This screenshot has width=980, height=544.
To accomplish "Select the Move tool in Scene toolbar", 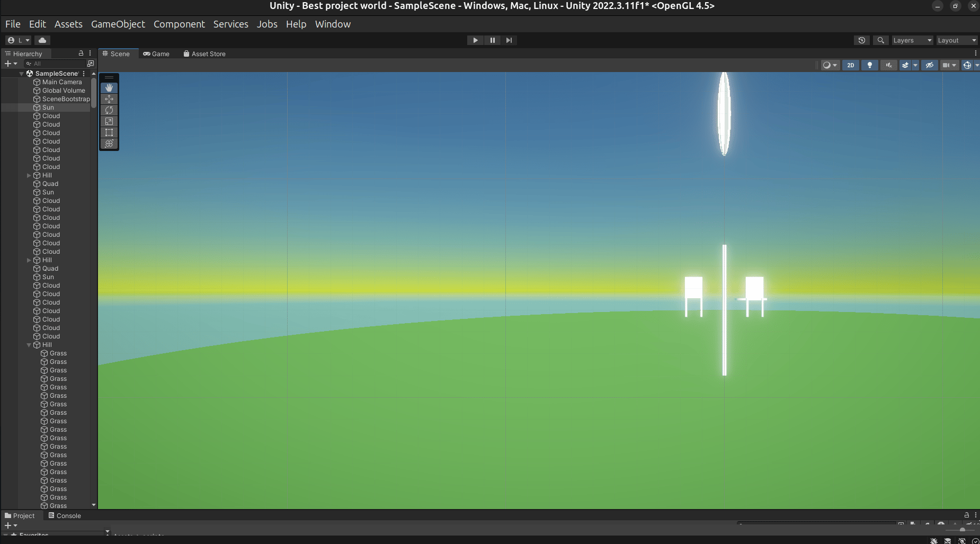I will click(109, 99).
